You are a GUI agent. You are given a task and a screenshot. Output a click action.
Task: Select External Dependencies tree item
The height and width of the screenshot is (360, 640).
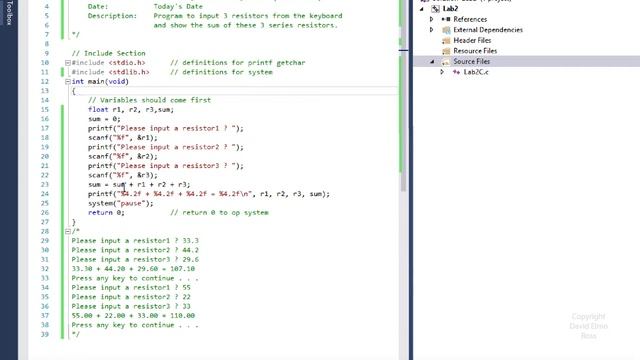pos(488,30)
